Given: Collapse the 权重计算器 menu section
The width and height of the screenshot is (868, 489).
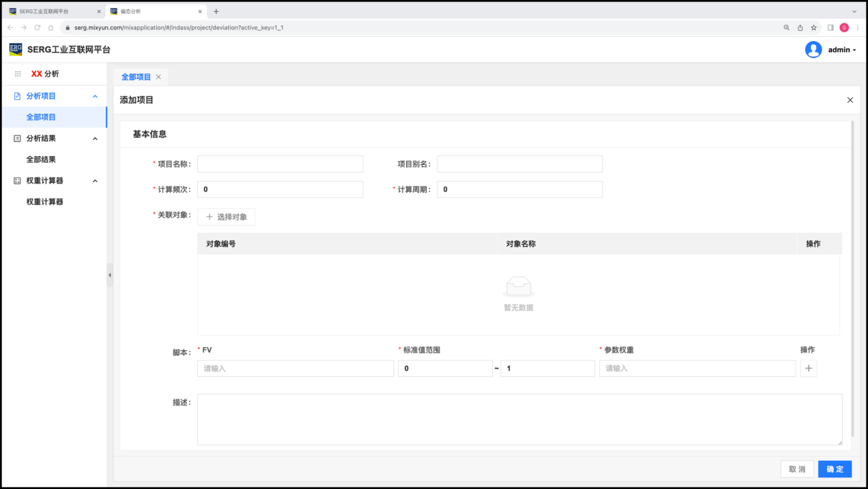Looking at the screenshot, I should (95, 181).
